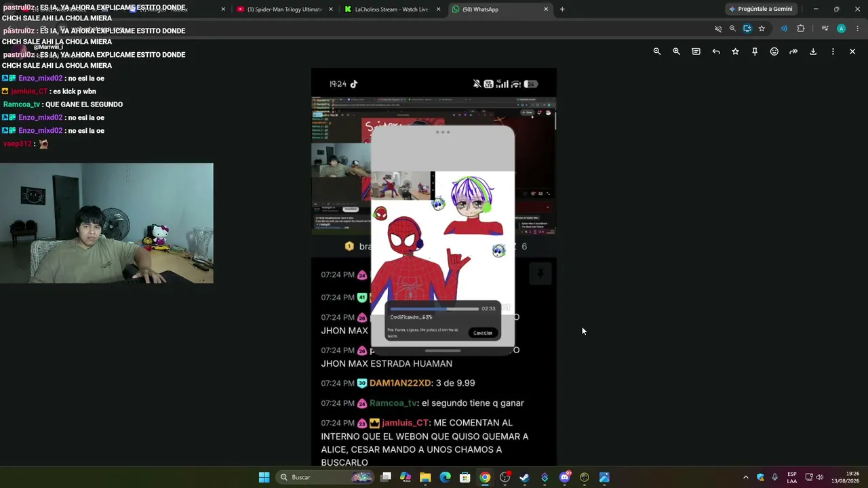Open File Explorer from the taskbar
Screen dimensions: 868x488
(425, 477)
